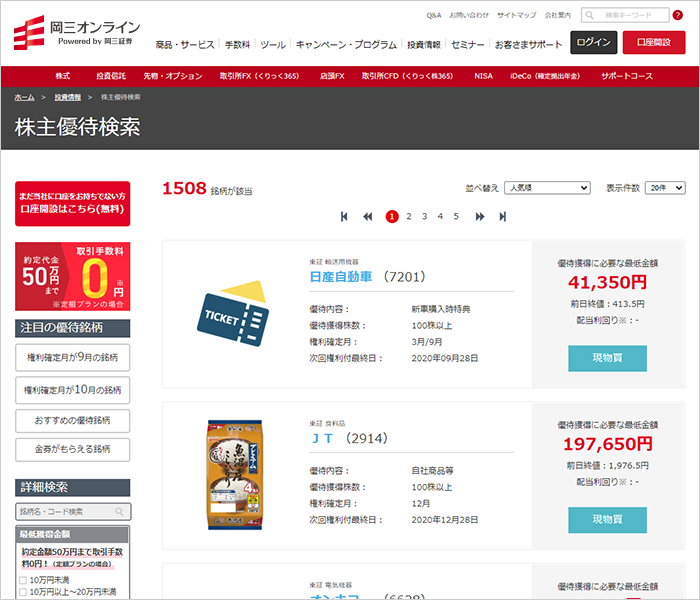Open キャンペーン・プログラム menu
This screenshot has height=600, width=700.
coord(346,45)
